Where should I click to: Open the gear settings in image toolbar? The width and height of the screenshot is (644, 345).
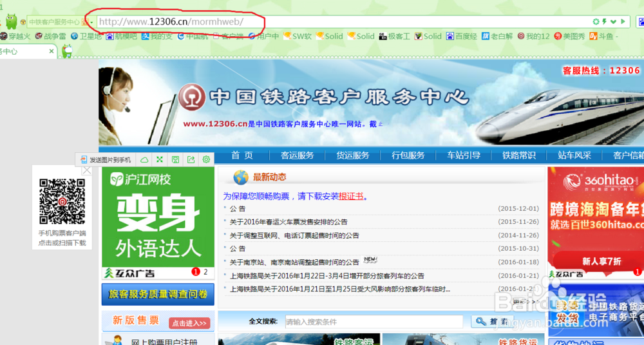tap(206, 159)
